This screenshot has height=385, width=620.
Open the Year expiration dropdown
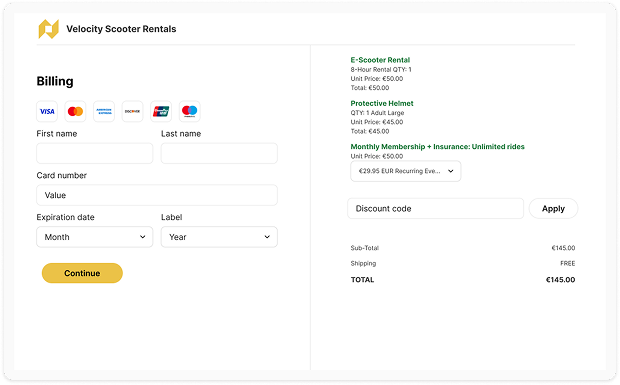coord(219,237)
